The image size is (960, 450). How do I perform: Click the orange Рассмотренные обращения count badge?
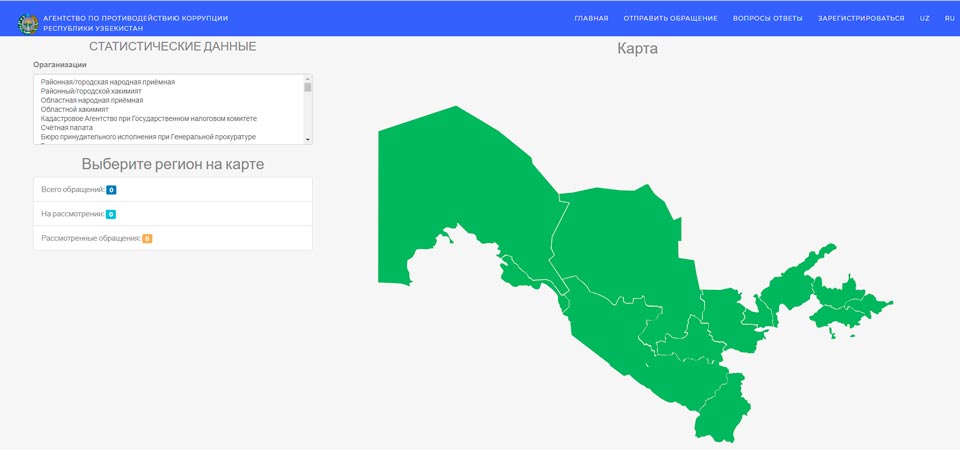pyautogui.click(x=147, y=238)
